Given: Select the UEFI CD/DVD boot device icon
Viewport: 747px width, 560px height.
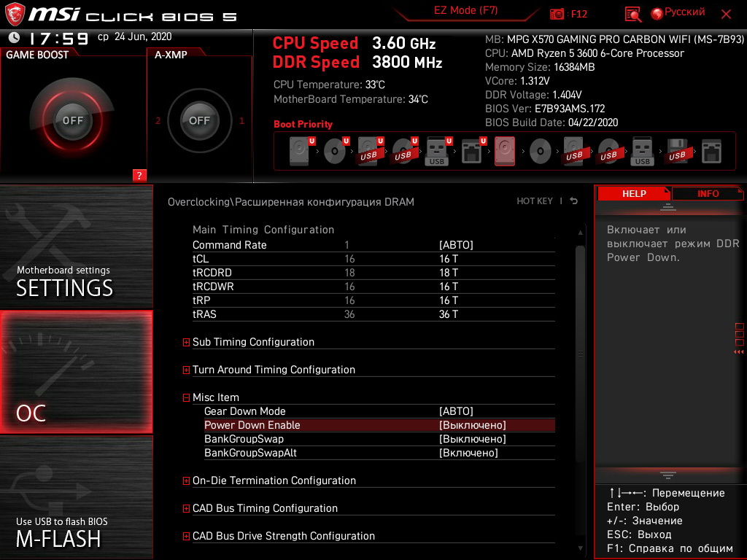Looking at the screenshot, I should point(336,151).
